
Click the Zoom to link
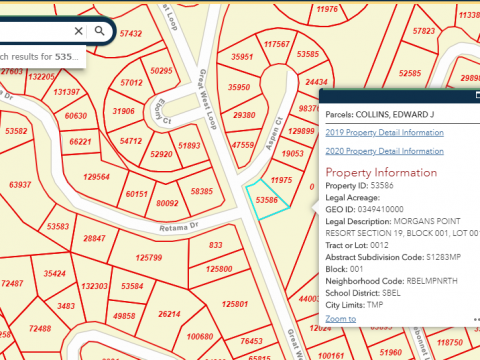pyautogui.click(x=341, y=319)
